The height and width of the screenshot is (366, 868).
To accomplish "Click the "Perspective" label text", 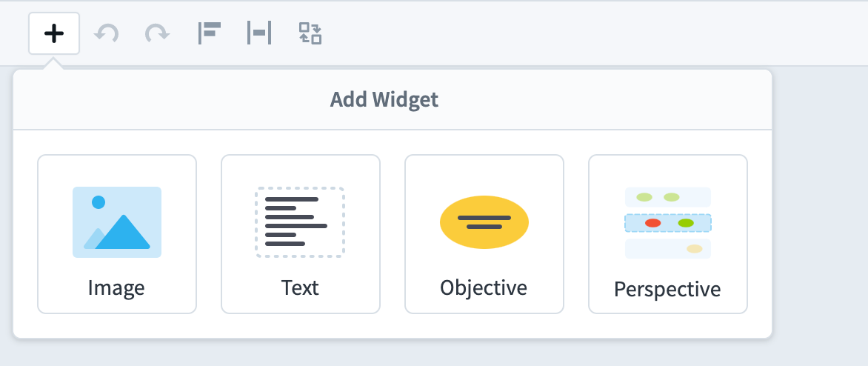I will pos(667,289).
